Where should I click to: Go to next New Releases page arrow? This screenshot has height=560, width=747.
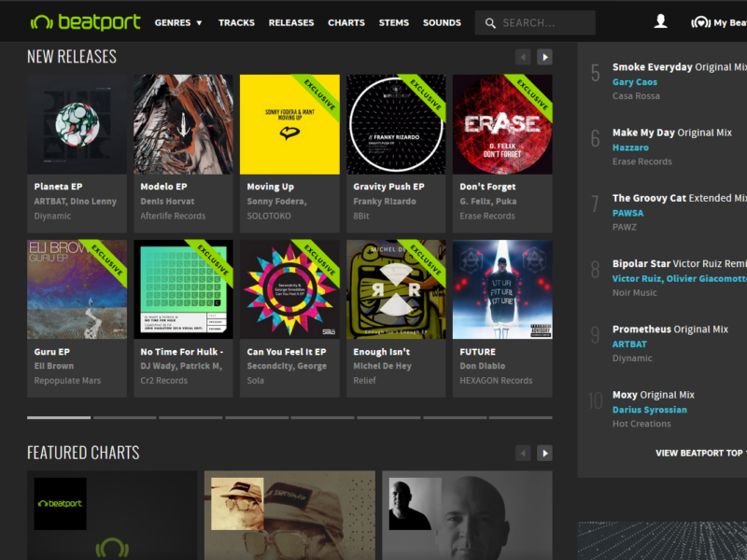(x=544, y=57)
